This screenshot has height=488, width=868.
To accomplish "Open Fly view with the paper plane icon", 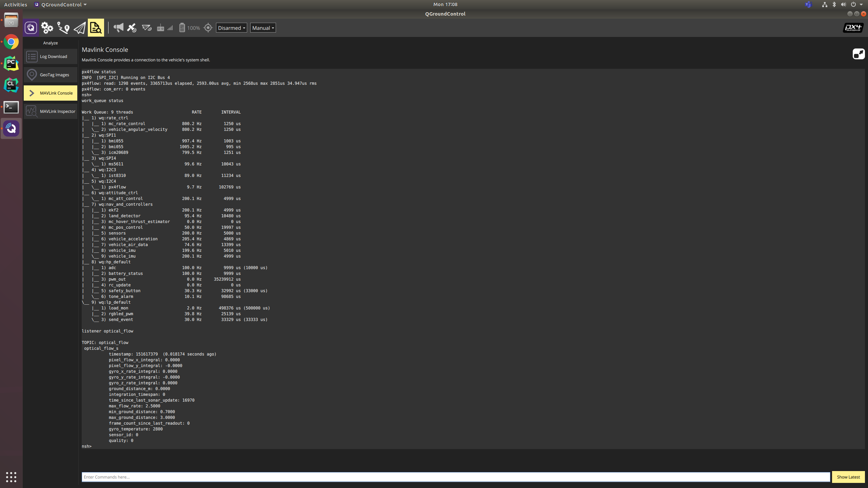I will click(x=79, y=28).
